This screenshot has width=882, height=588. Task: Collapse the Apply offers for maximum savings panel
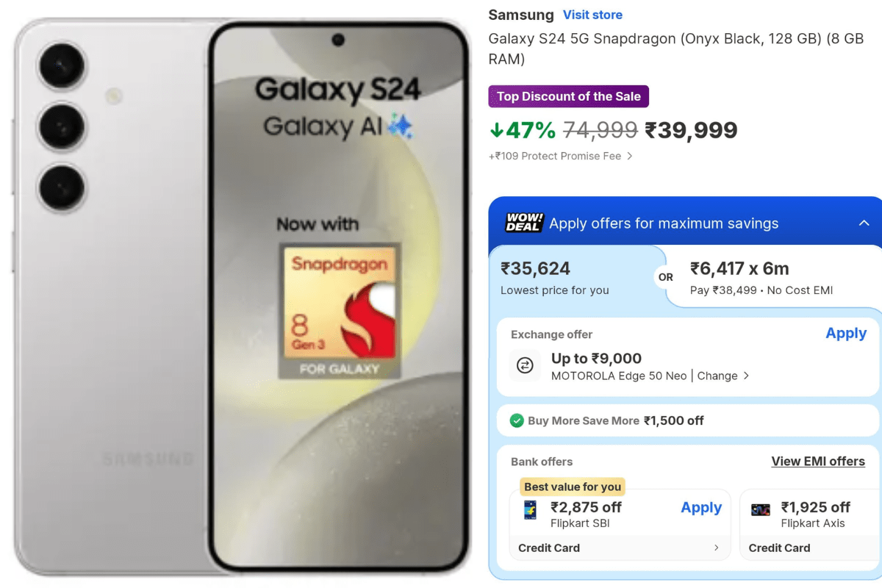click(x=864, y=223)
